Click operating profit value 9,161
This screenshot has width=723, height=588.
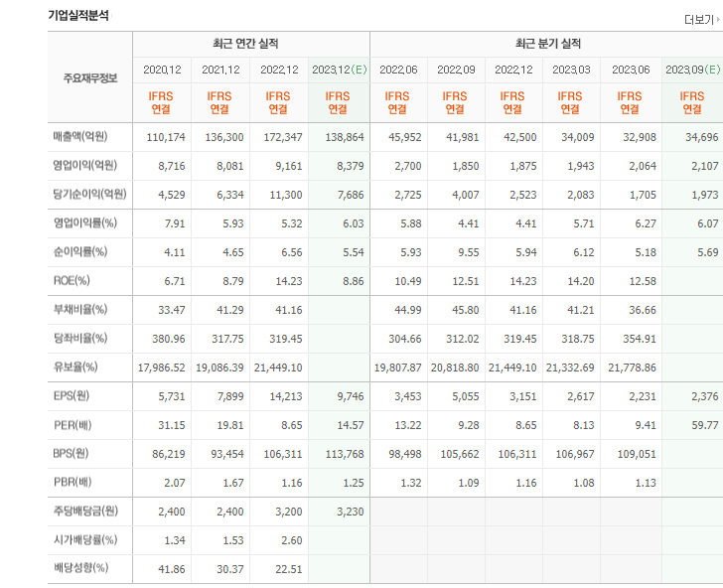click(289, 166)
